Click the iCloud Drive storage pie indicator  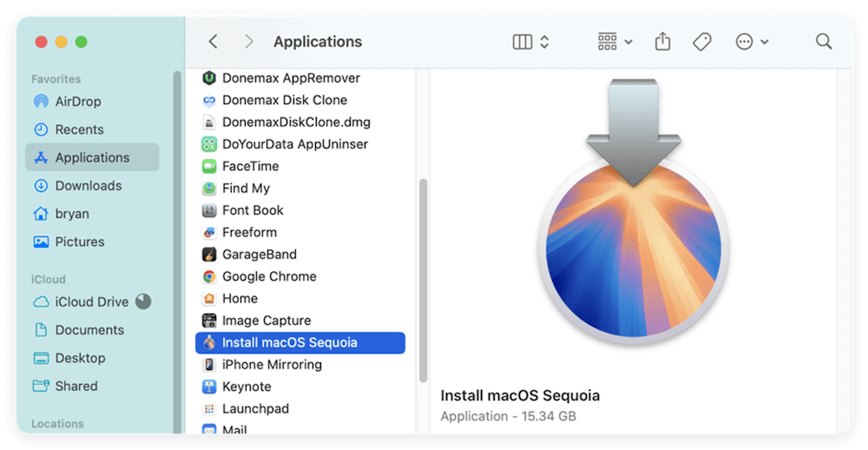(x=143, y=301)
